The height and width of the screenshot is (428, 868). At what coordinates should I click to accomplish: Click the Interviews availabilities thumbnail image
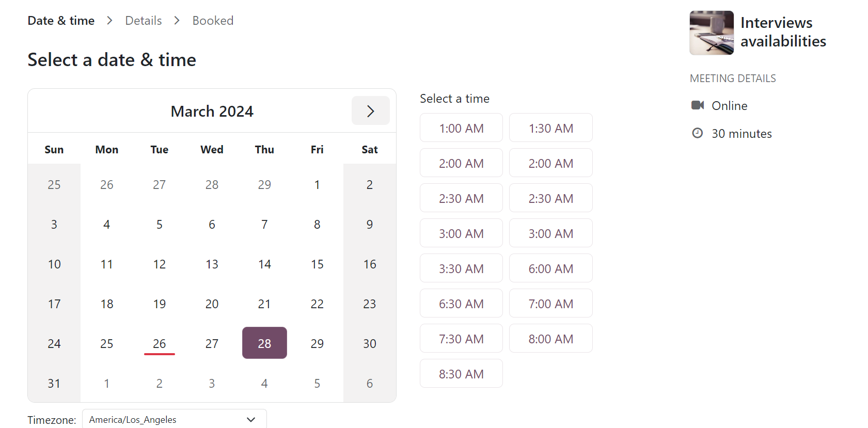click(711, 33)
